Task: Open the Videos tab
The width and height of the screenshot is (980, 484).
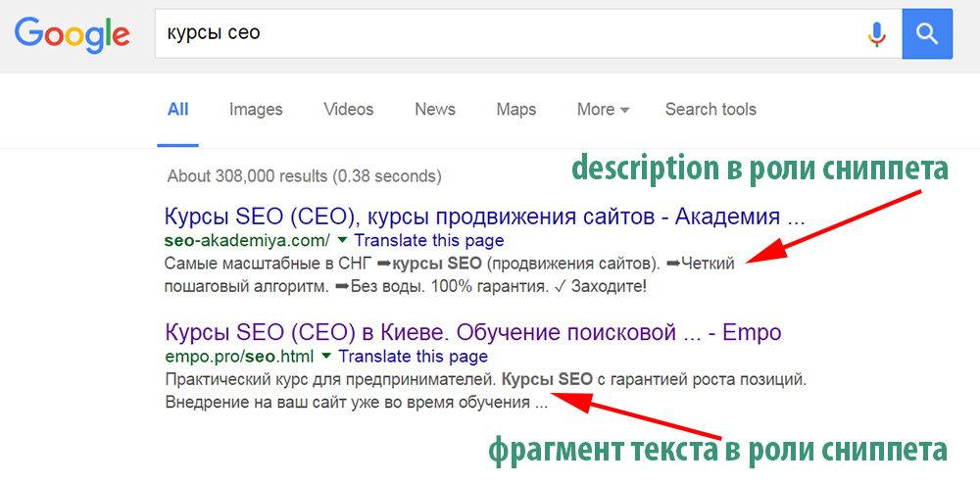Action: click(x=348, y=110)
